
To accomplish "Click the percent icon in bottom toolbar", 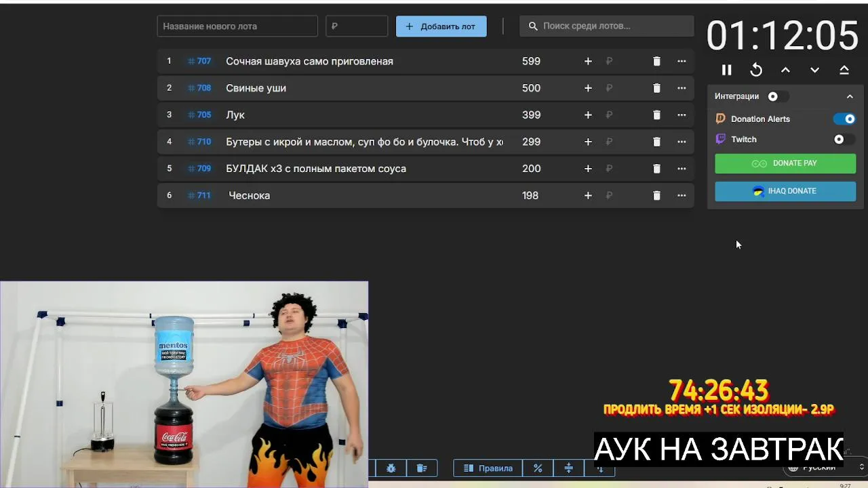I will point(538,468).
